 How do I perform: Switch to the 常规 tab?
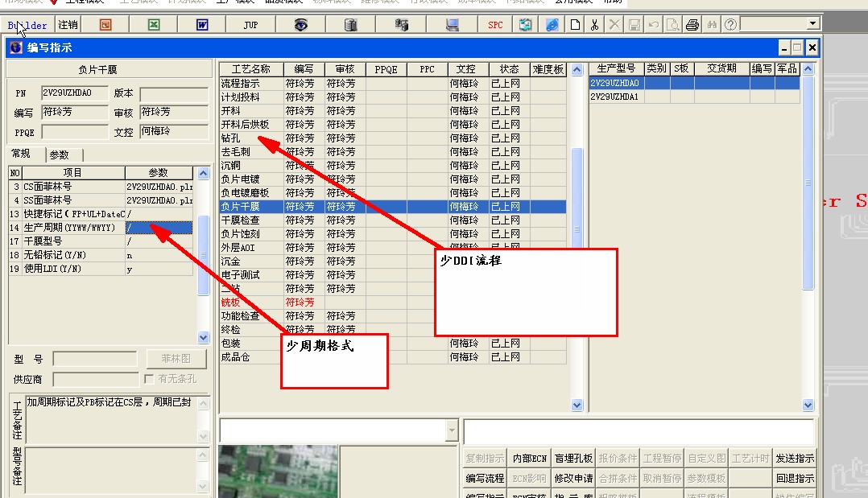21,154
